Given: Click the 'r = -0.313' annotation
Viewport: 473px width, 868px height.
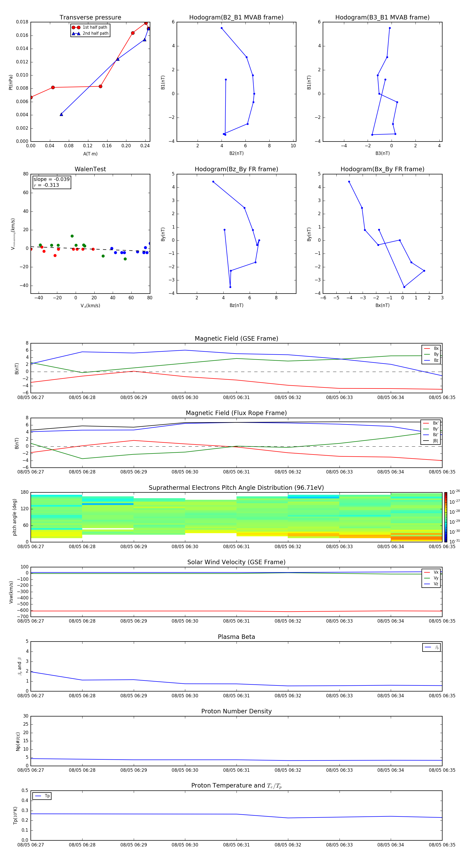Looking at the screenshot, I should (47, 185).
